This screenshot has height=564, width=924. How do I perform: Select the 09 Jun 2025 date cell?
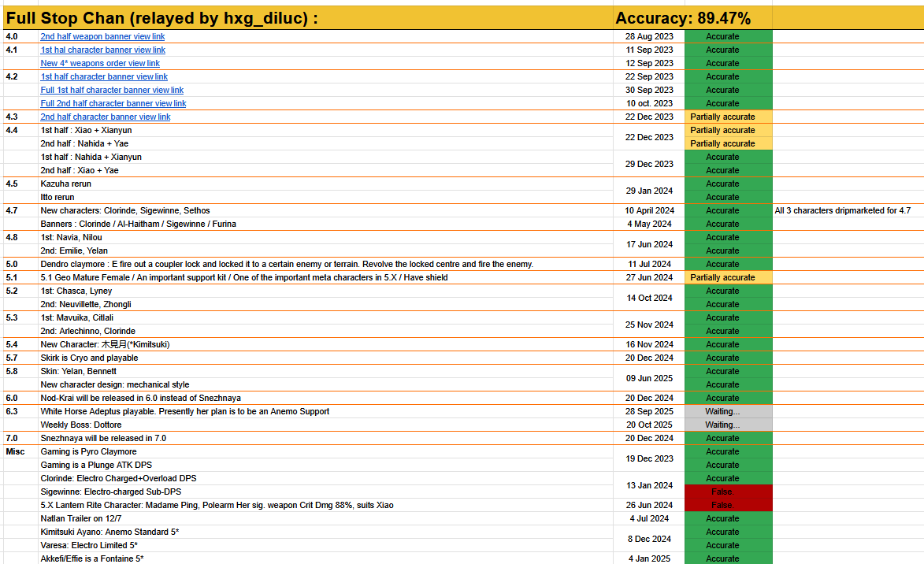tap(649, 378)
